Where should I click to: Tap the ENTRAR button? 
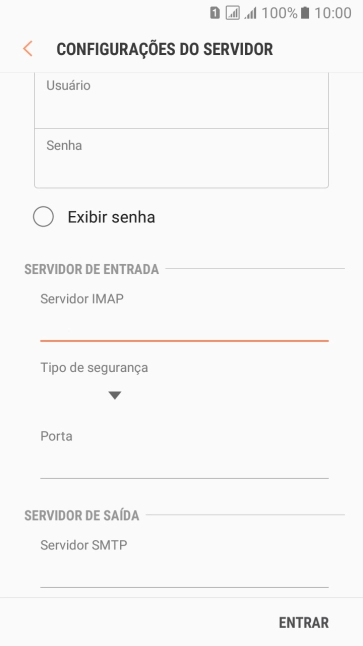304,623
